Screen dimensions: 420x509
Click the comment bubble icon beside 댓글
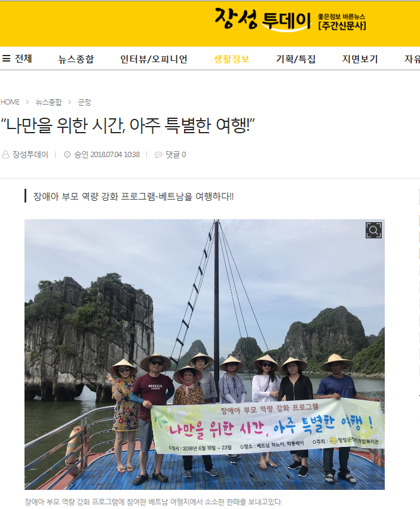[x=158, y=155]
